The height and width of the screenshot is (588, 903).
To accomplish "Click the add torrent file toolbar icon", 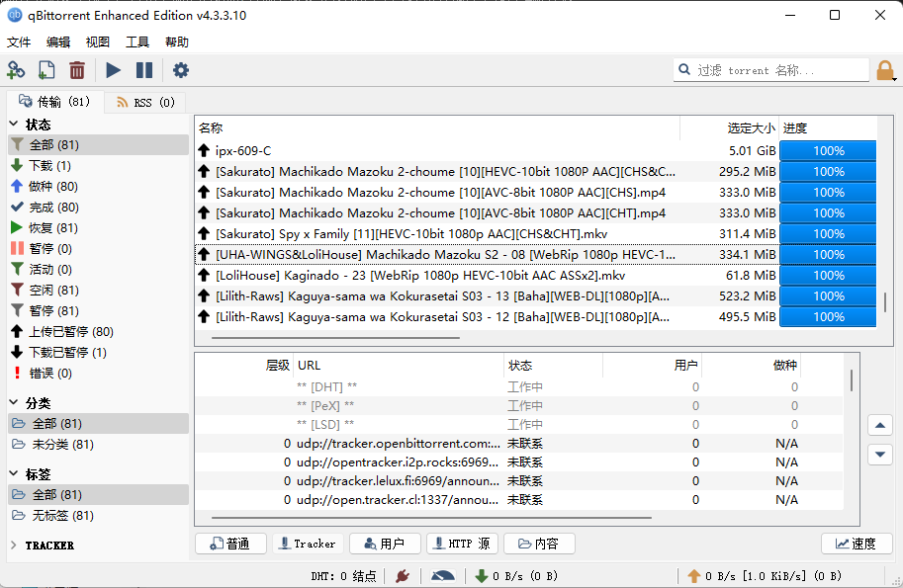I will click(46, 70).
